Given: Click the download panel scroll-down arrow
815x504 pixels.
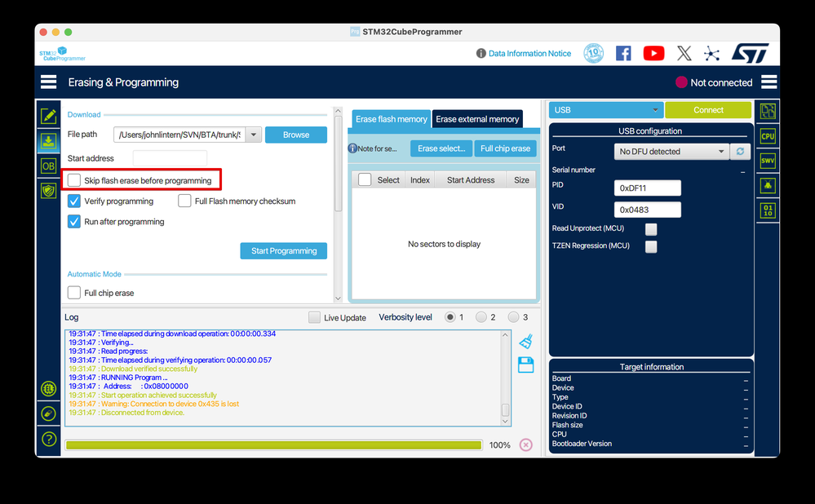Looking at the screenshot, I should [x=338, y=298].
